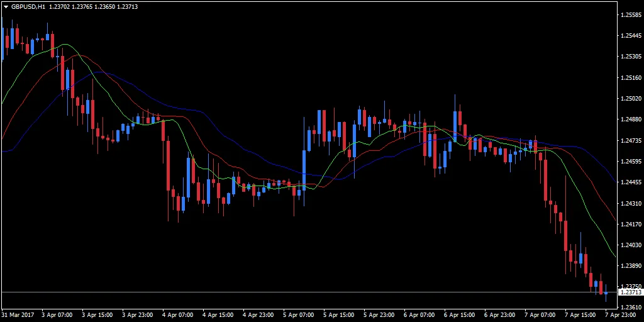Screen dimensions: 644x322
Task: Click the 4 Apr 07:00 time label
Action: pos(178,315)
